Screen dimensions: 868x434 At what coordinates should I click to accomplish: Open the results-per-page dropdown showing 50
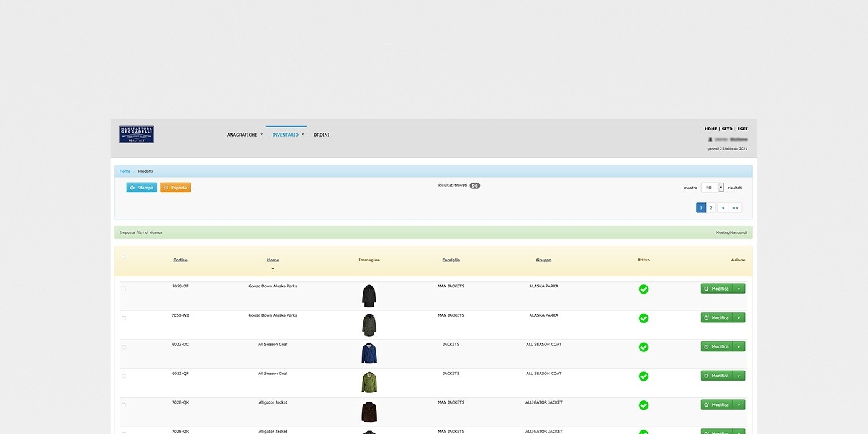point(712,188)
